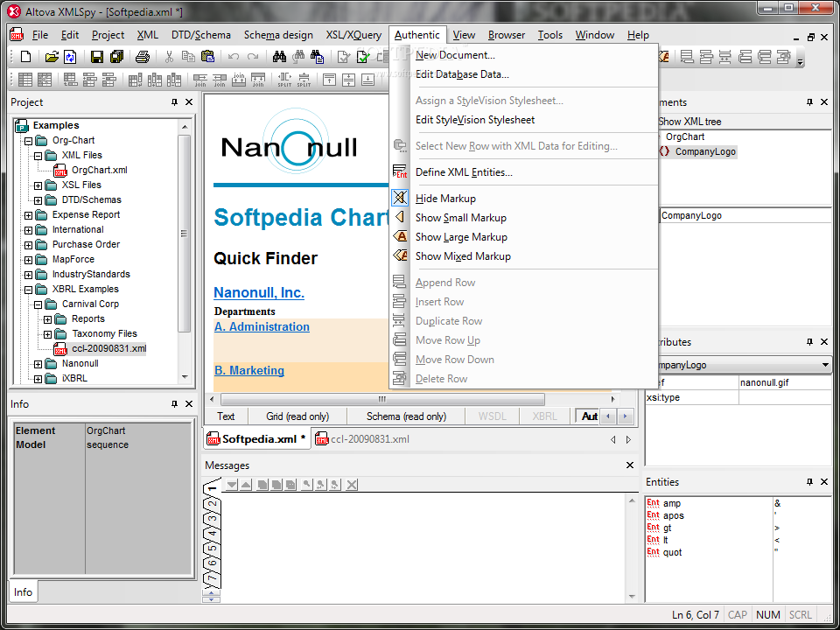Switch to the ccl-20090831.xml document tab
The width and height of the screenshot is (840, 630).
tap(362, 439)
